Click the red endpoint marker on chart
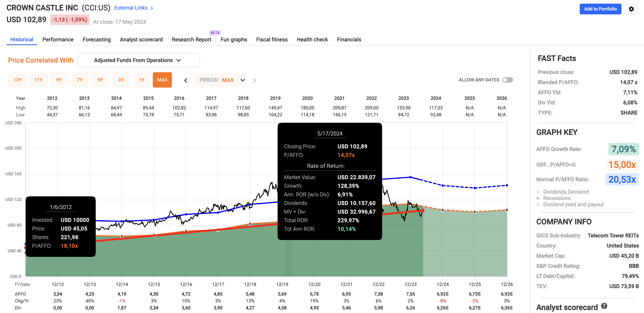Viewport: 644px width, 313px height. 423,210
